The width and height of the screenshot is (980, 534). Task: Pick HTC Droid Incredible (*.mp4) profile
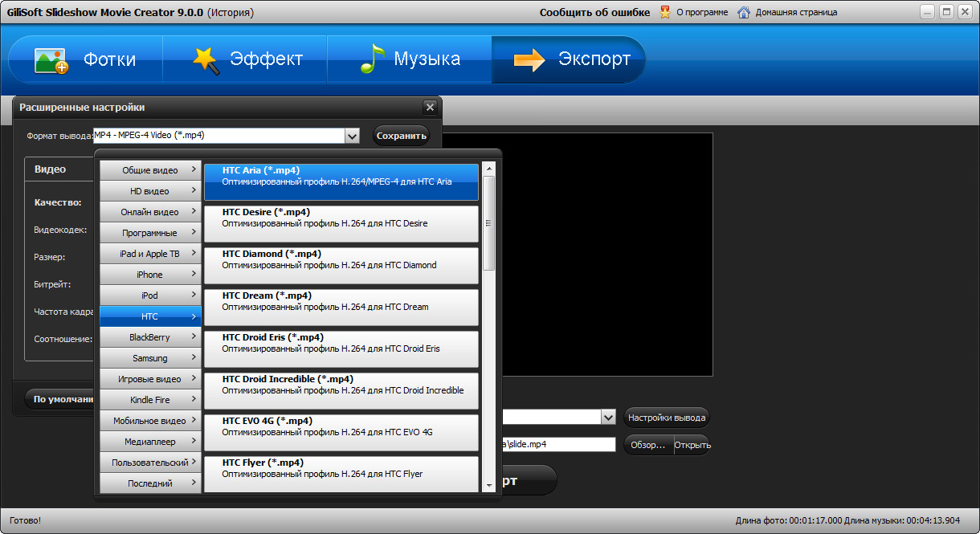click(341, 390)
